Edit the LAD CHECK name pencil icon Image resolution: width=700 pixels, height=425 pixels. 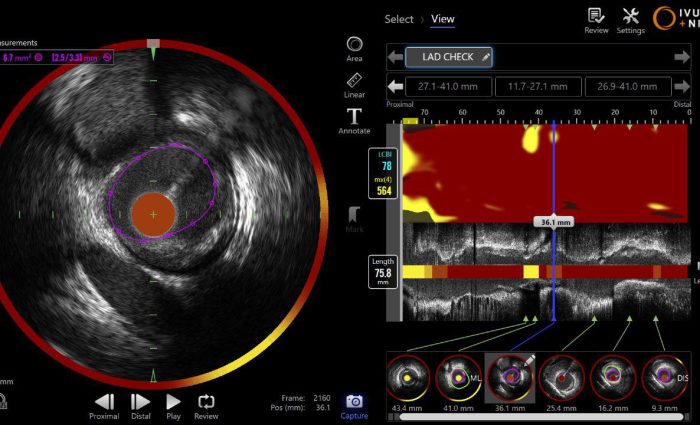[486, 57]
